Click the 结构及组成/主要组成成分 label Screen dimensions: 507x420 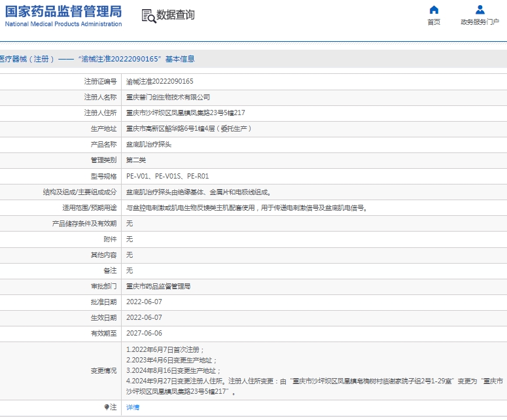click(x=80, y=192)
